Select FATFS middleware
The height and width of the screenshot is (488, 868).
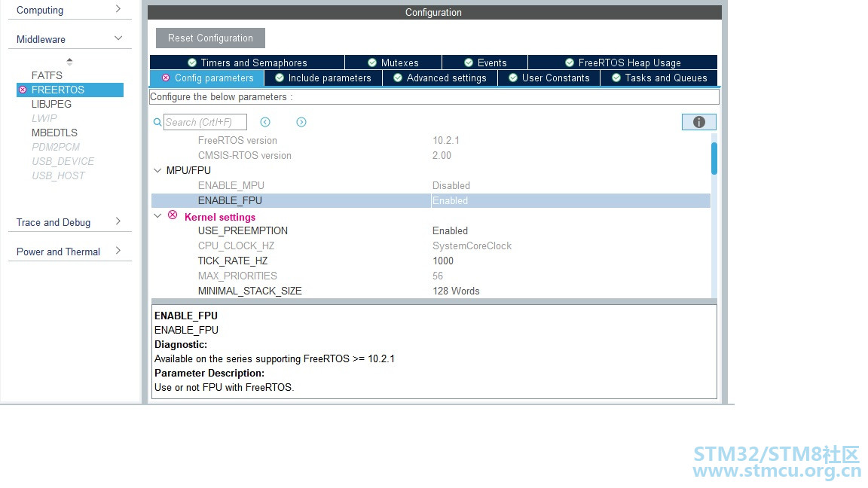(47, 75)
